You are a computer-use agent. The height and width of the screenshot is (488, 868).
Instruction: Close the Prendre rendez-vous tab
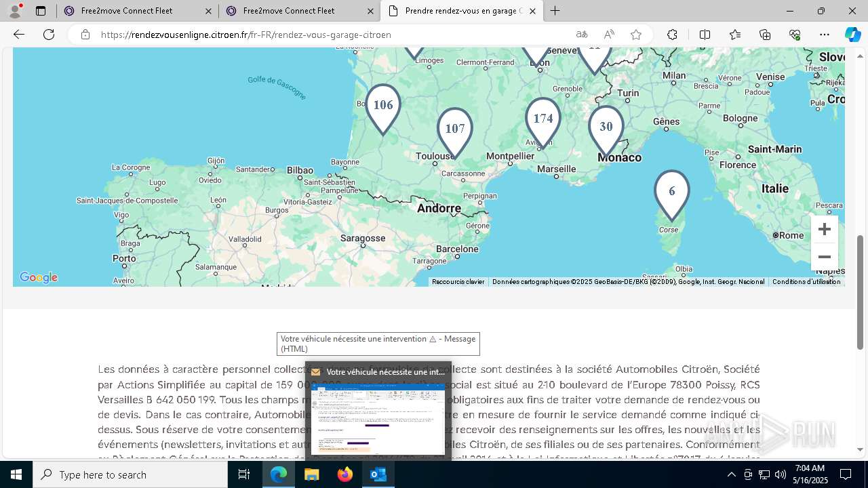pos(532,11)
